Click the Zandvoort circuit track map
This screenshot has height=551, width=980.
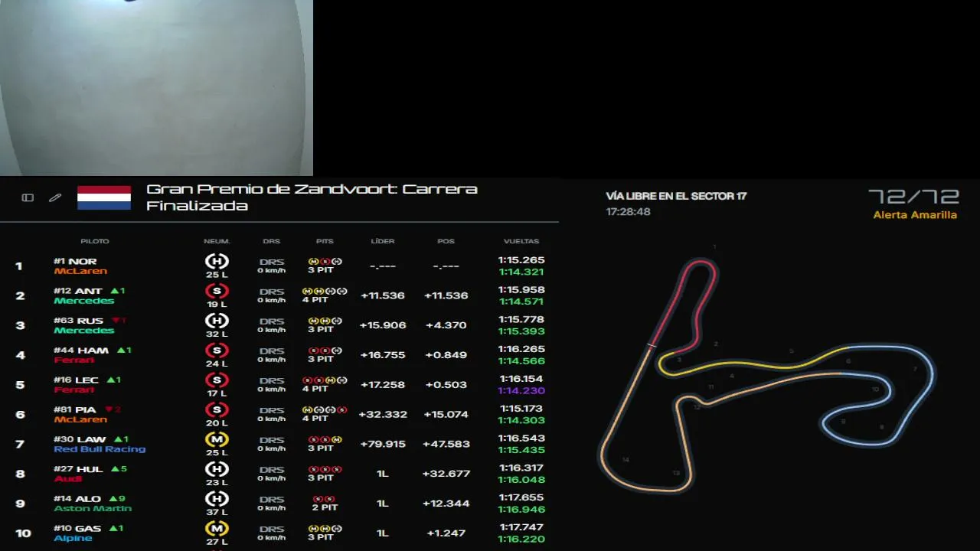766,375
